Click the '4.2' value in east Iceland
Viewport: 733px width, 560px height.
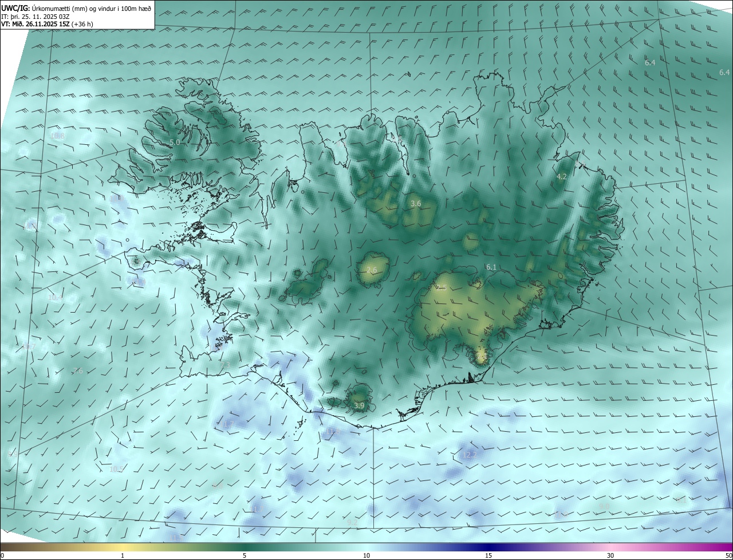pos(562,177)
